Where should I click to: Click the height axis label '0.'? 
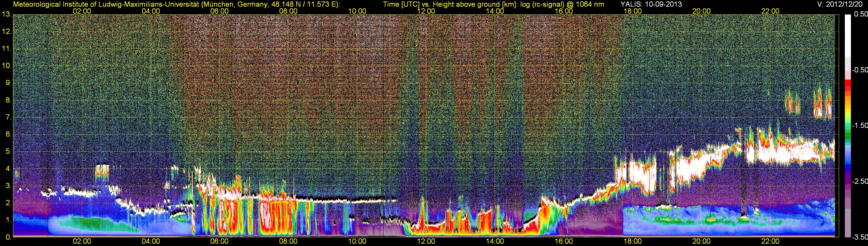tap(8, 237)
